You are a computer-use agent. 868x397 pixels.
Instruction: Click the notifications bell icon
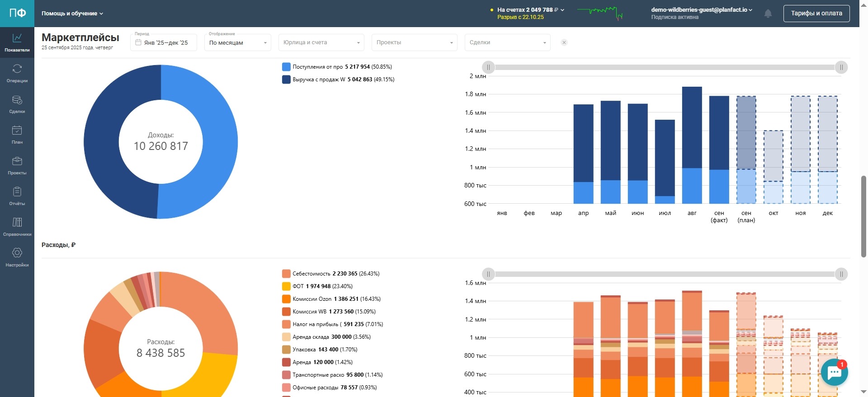[768, 14]
